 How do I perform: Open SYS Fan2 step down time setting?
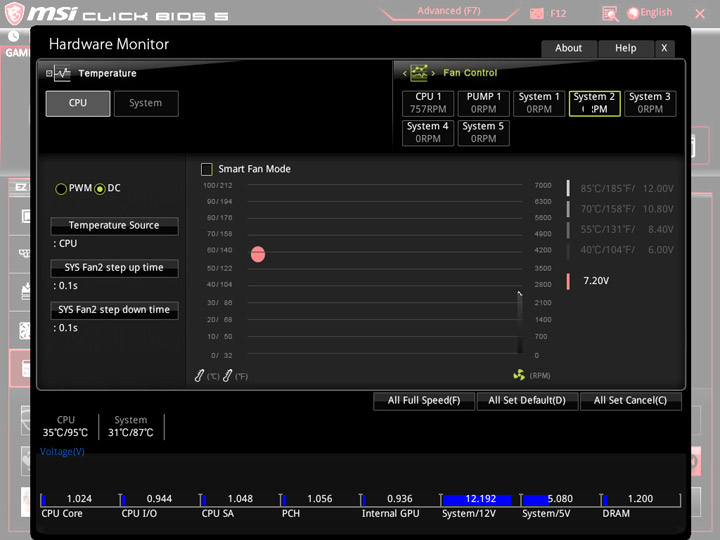coord(114,310)
